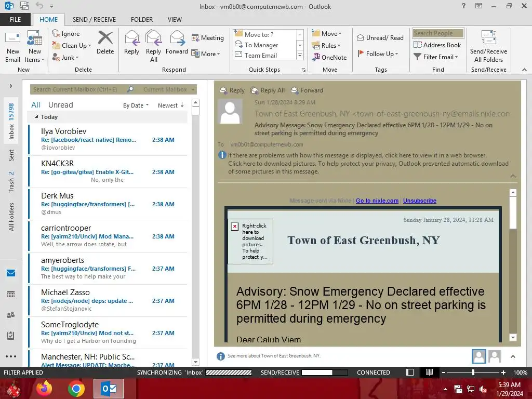Show All messages filter

36,105
